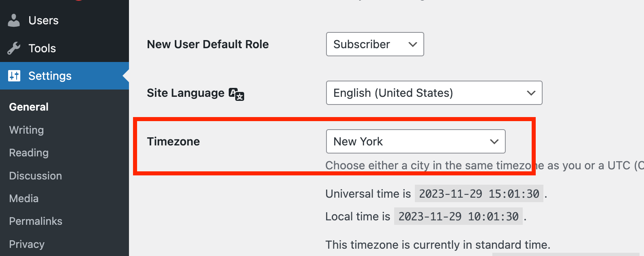
Task: Click the Media settings link
Action: click(x=24, y=198)
